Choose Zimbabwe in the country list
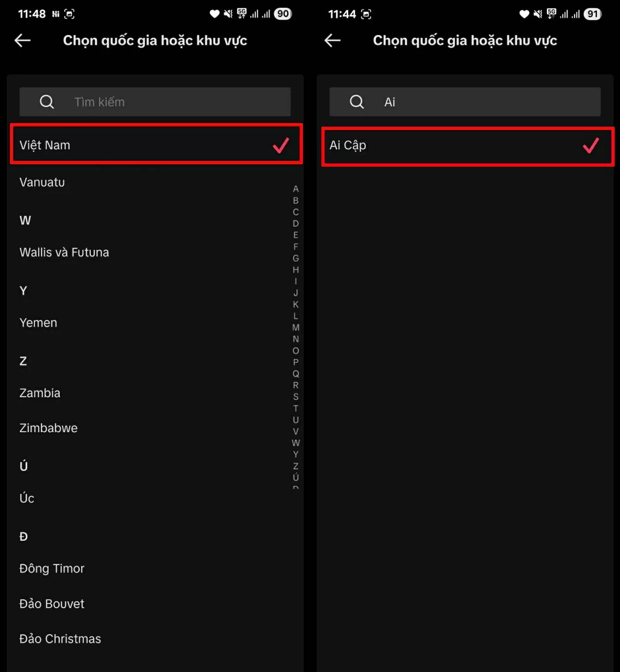The height and width of the screenshot is (672, 620). 48,428
